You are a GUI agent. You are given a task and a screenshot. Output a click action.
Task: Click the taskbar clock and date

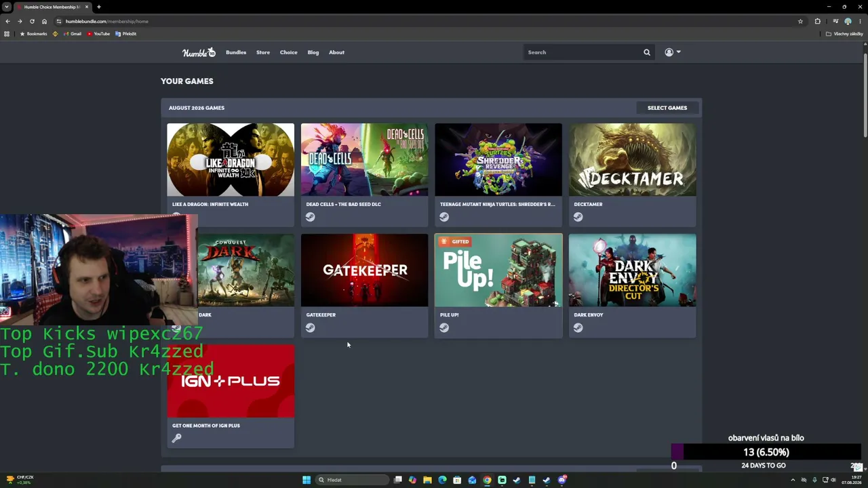click(852, 480)
